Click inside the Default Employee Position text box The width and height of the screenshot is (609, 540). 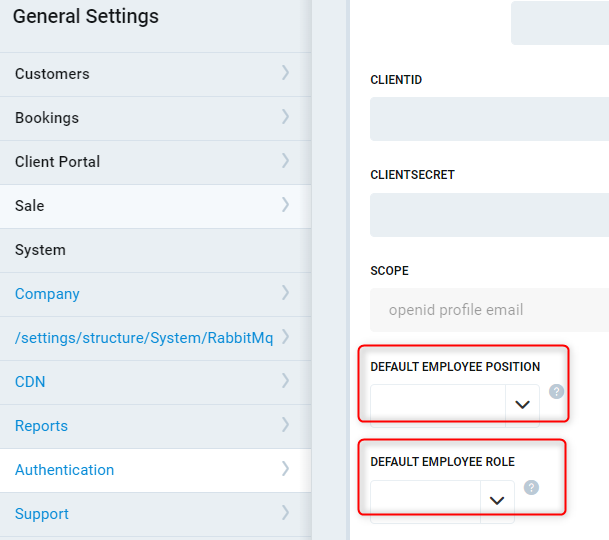click(x=438, y=405)
